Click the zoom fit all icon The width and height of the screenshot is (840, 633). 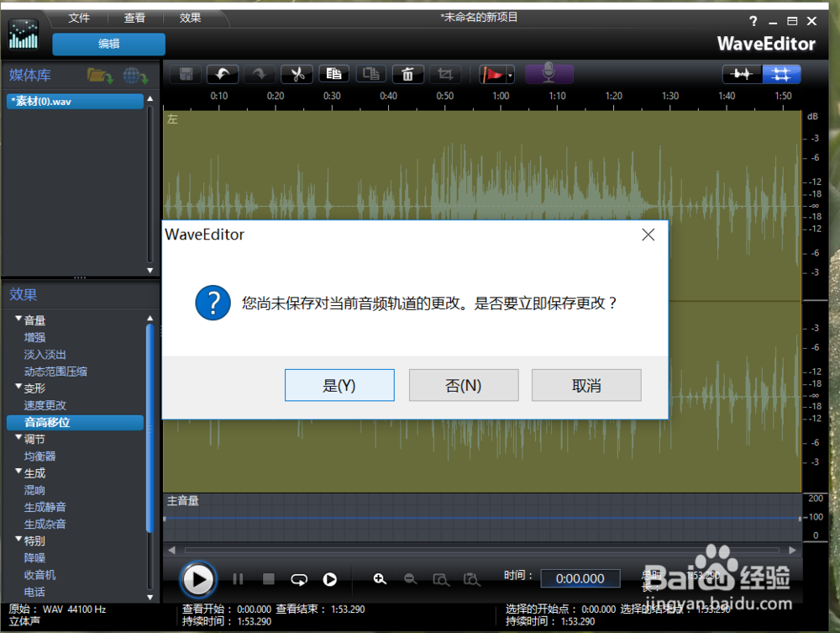click(472, 579)
